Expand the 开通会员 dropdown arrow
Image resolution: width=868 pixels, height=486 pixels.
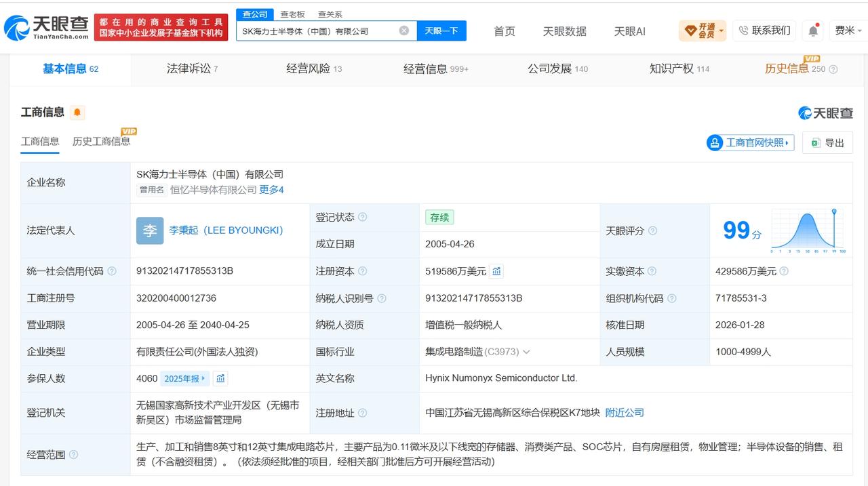[x=721, y=31]
